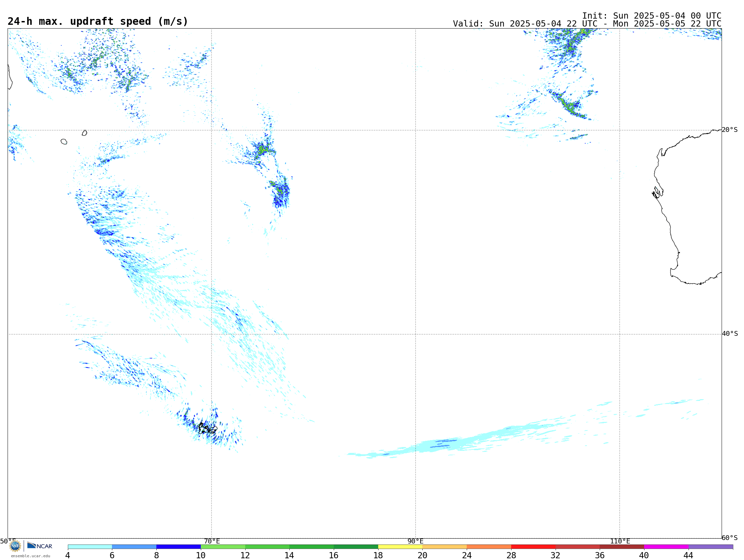Screen dimensions: 744x560
Task: Select the bright red 28–32 color swatch
Action: pos(534,547)
